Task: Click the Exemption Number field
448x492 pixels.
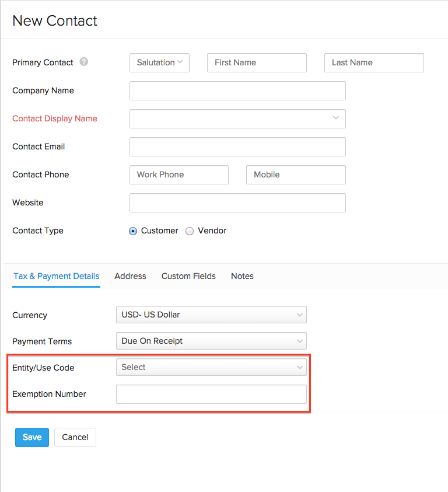Action: coord(211,394)
